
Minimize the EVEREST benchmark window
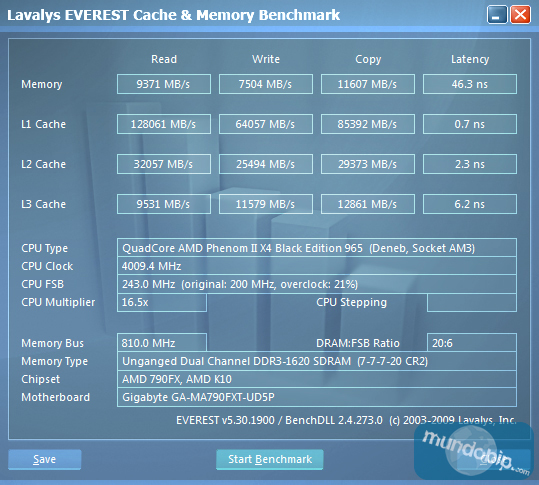[497, 15]
